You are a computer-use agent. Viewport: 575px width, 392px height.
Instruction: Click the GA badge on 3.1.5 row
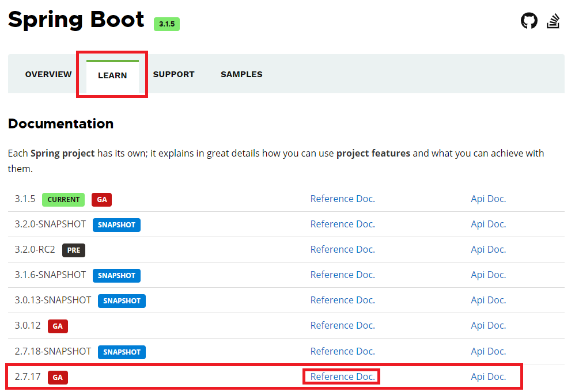(x=101, y=200)
